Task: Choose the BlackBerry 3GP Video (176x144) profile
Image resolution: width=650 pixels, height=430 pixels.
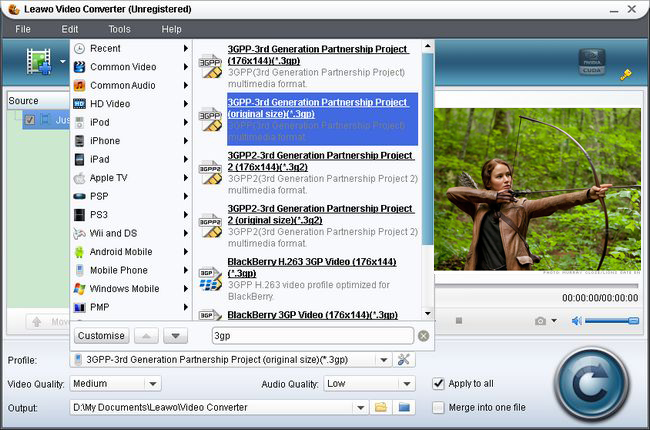Action: [313, 315]
